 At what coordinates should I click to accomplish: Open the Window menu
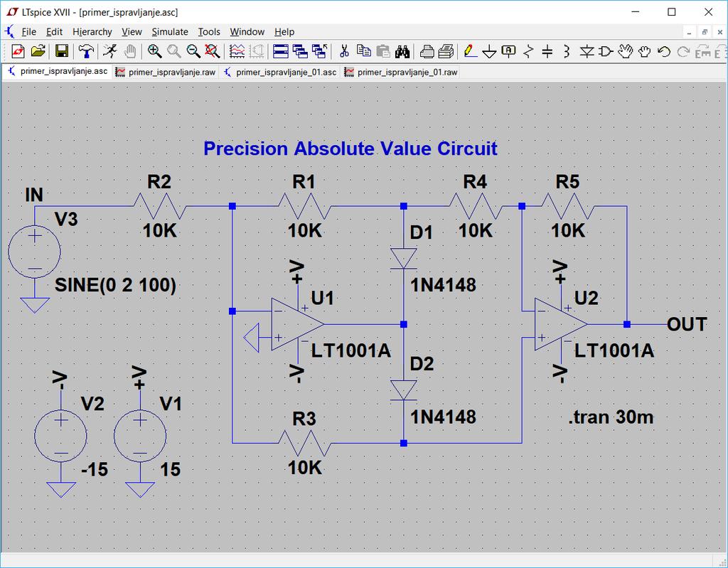[x=247, y=31]
